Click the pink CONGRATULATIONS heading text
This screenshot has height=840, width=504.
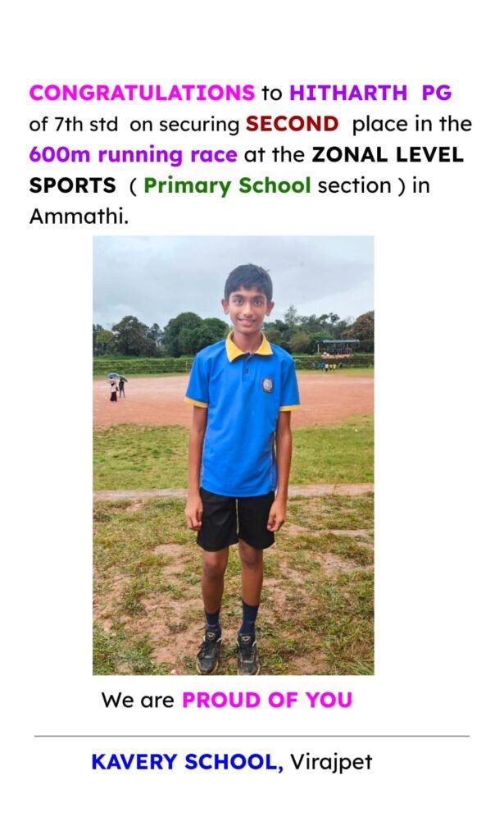point(142,93)
